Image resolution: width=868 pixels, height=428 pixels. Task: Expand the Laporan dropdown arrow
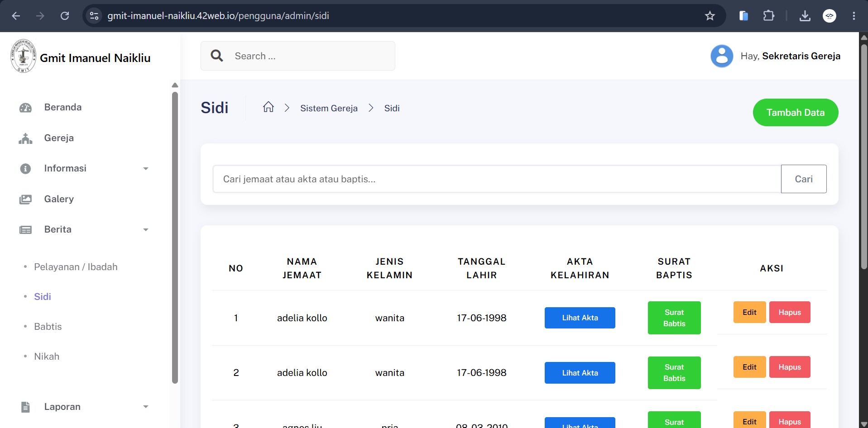tap(146, 407)
